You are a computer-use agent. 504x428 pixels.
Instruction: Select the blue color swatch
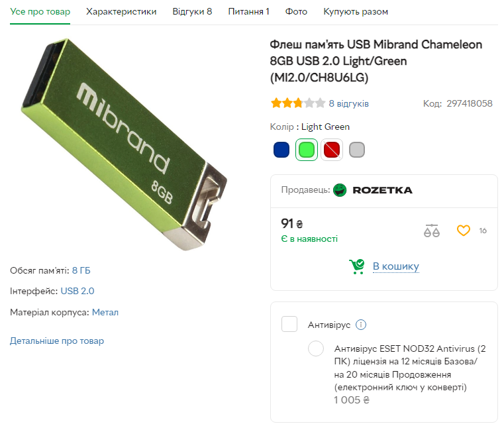(x=281, y=150)
